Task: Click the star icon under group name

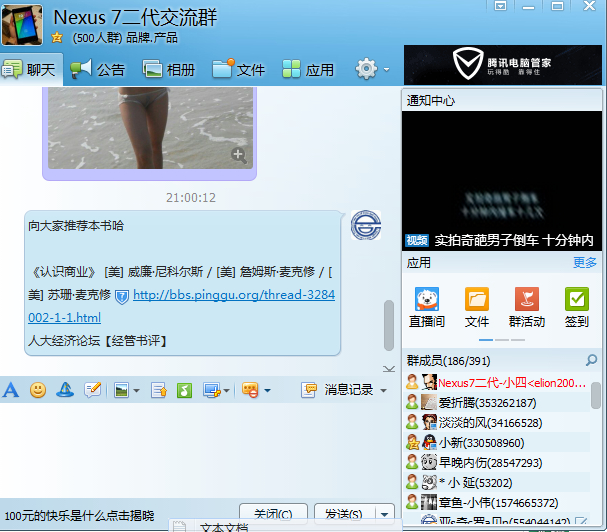Action: coord(57,38)
